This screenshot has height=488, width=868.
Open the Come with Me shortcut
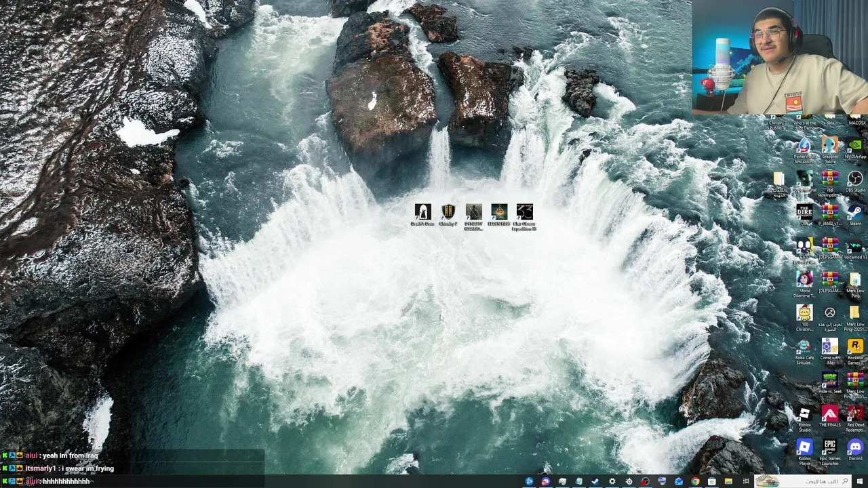pos(830,352)
